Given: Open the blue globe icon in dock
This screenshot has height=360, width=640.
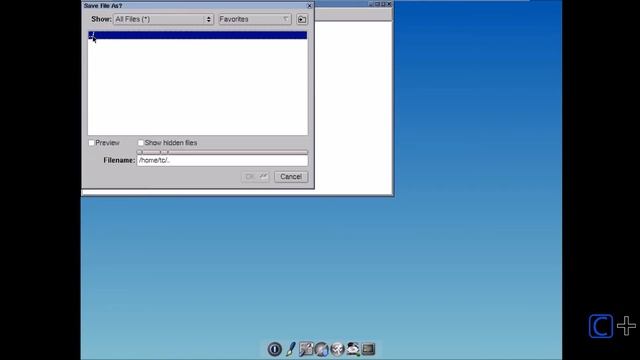Looking at the screenshot, I should (322, 349).
